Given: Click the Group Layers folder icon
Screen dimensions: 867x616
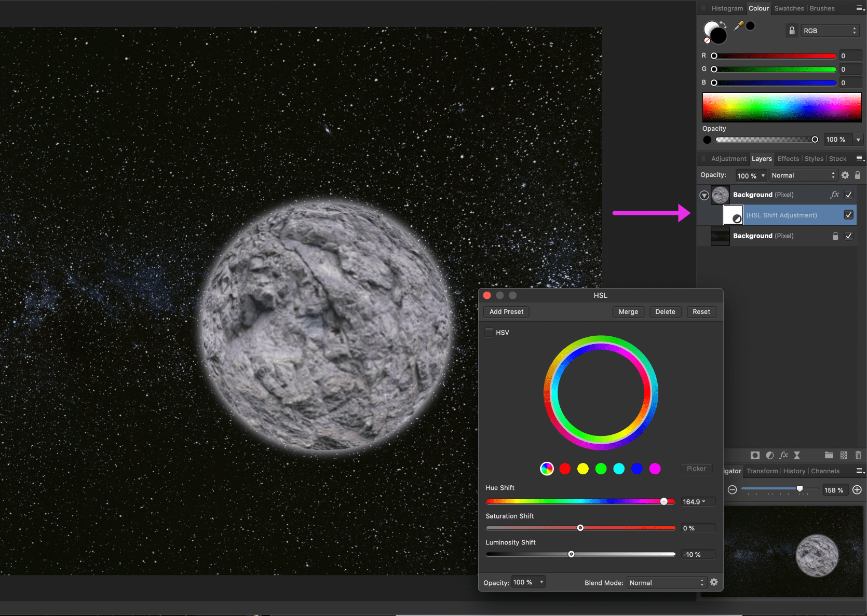Looking at the screenshot, I should (829, 455).
